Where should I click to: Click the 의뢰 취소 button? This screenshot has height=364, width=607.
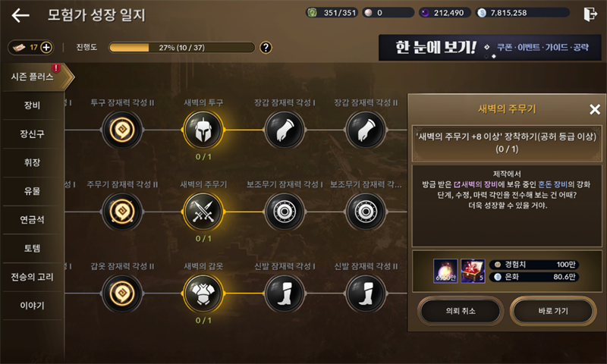(461, 311)
